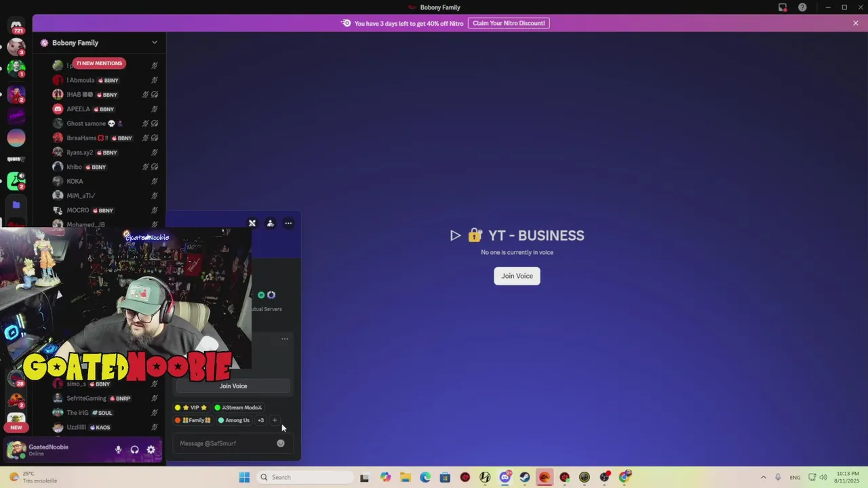
Task: Open Discord help question mark icon
Action: (802, 7)
